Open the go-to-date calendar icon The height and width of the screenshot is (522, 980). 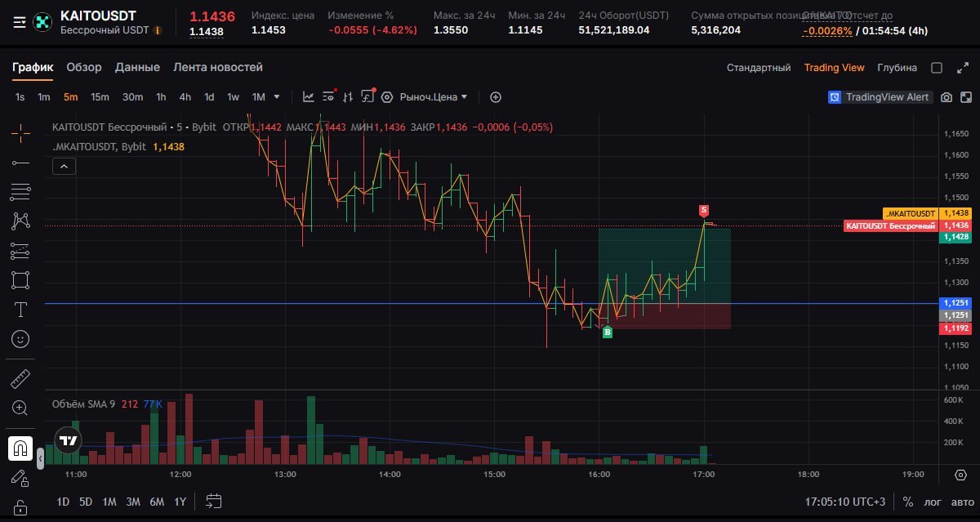pyautogui.click(x=214, y=501)
